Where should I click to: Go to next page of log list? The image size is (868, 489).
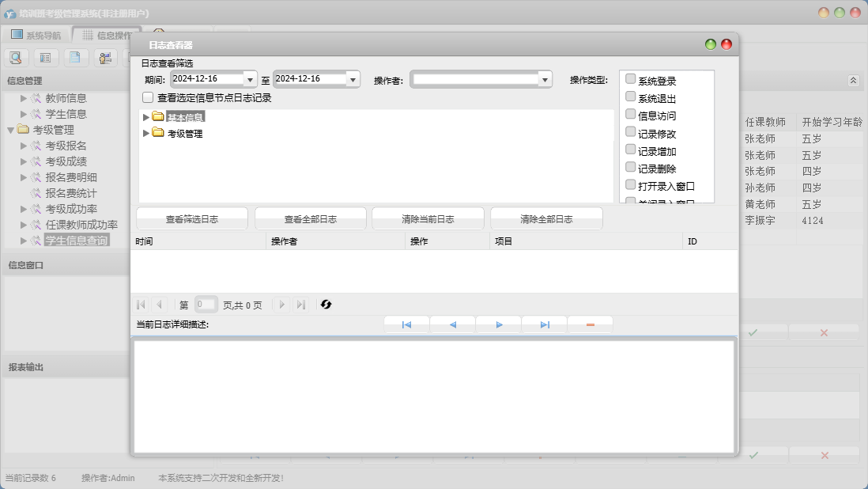tap(281, 304)
